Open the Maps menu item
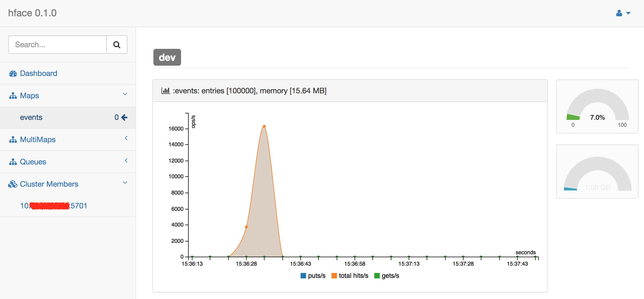The height and width of the screenshot is (299, 644). [29, 96]
